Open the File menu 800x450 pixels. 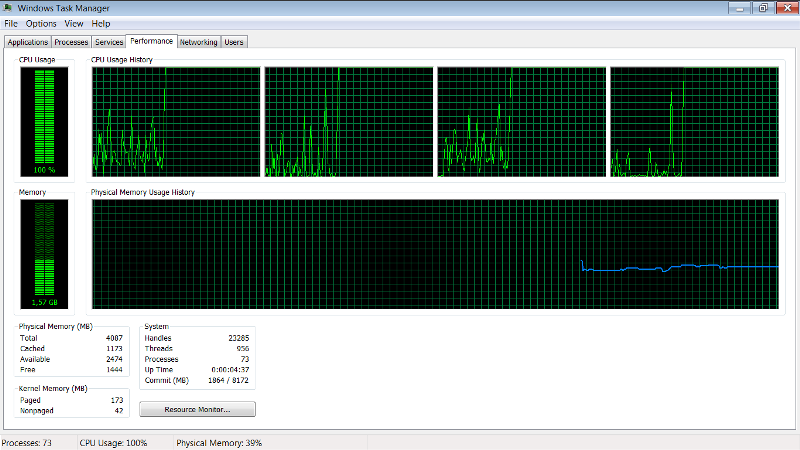pyautogui.click(x=11, y=23)
